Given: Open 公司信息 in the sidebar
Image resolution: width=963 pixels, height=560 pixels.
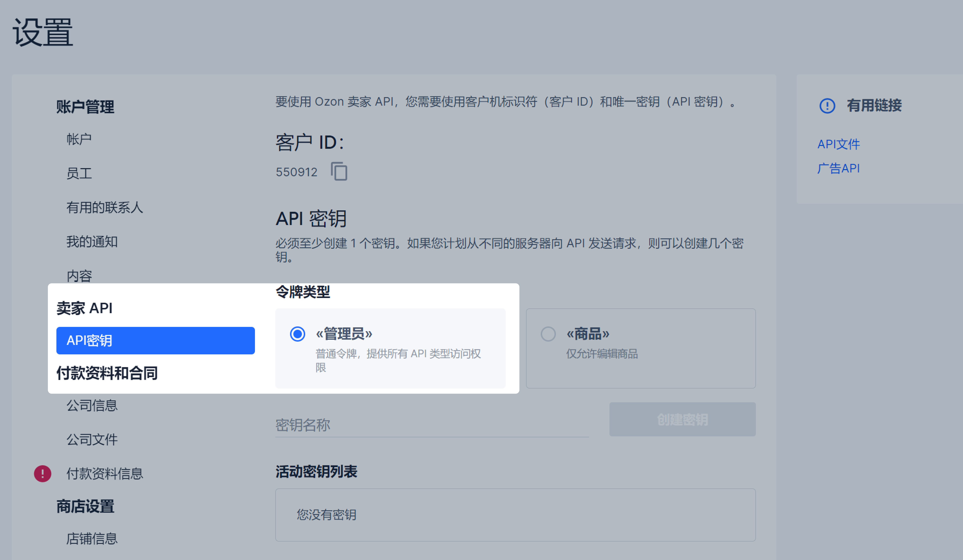Looking at the screenshot, I should point(92,405).
